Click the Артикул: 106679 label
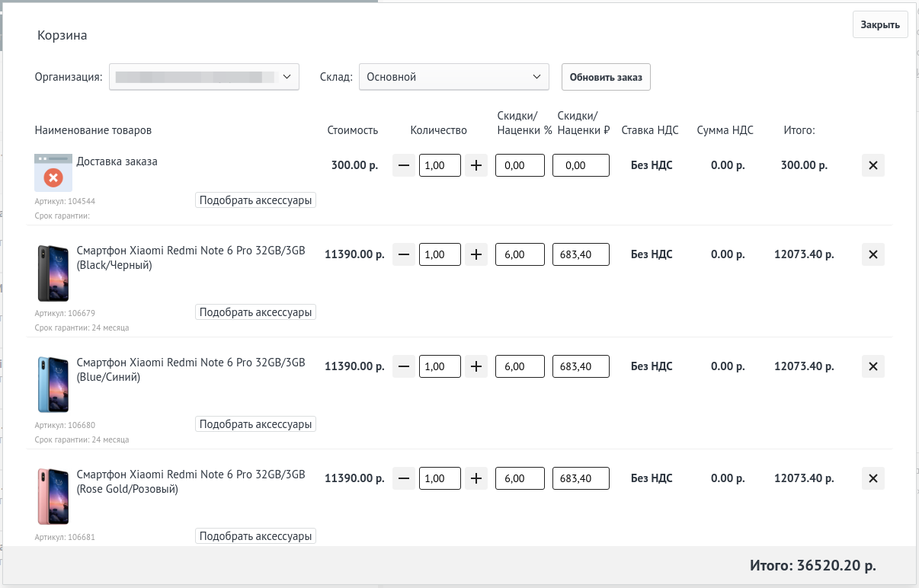This screenshot has width=919, height=588. tap(65, 313)
